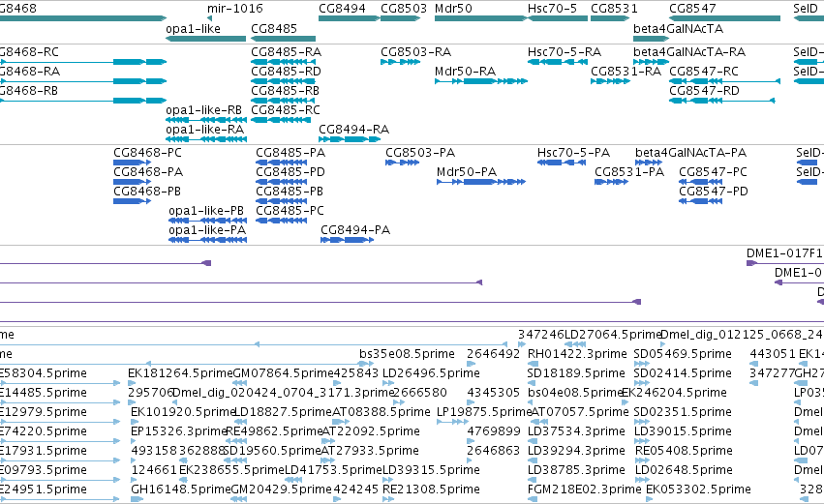Open the CG8547-RC transcript label
The image size is (824, 504).
click(x=704, y=72)
